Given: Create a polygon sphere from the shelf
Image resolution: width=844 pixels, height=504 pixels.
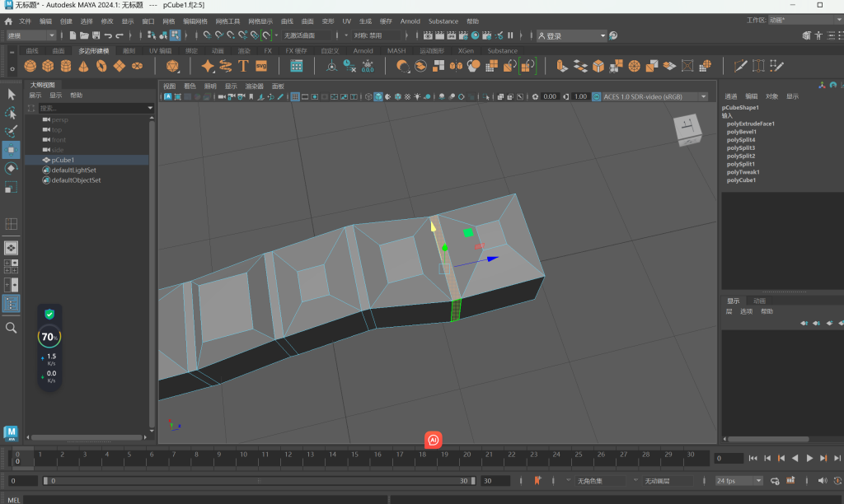Looking at the screenshot, I should [x=30, y=66].
